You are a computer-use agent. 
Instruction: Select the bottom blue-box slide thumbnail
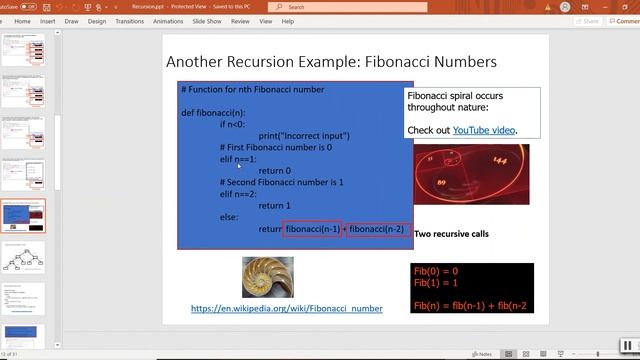coord(23,336)
